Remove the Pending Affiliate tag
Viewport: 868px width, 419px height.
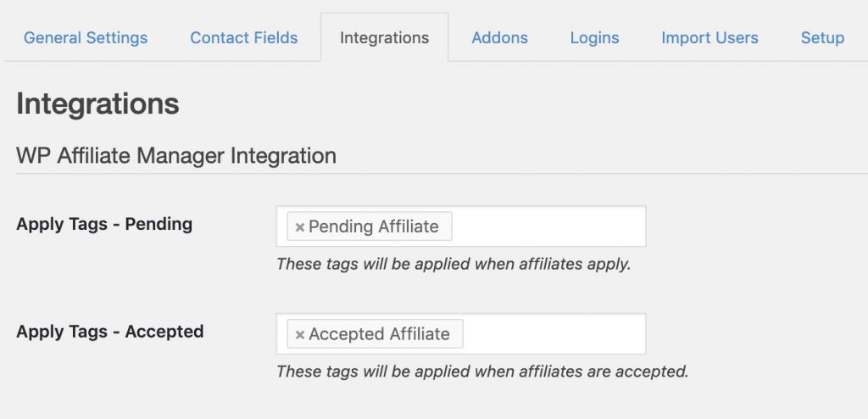pyautogui.click(x=299, y=227)
